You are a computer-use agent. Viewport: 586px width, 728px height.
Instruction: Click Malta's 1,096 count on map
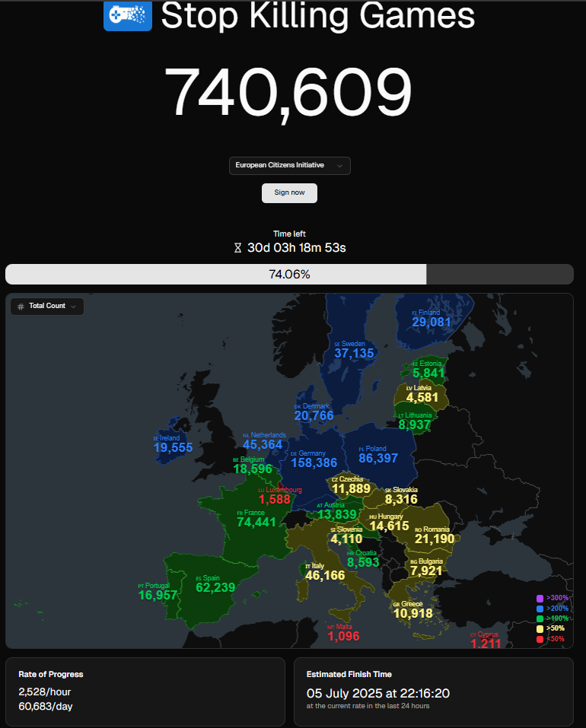[x=344, y=637]
